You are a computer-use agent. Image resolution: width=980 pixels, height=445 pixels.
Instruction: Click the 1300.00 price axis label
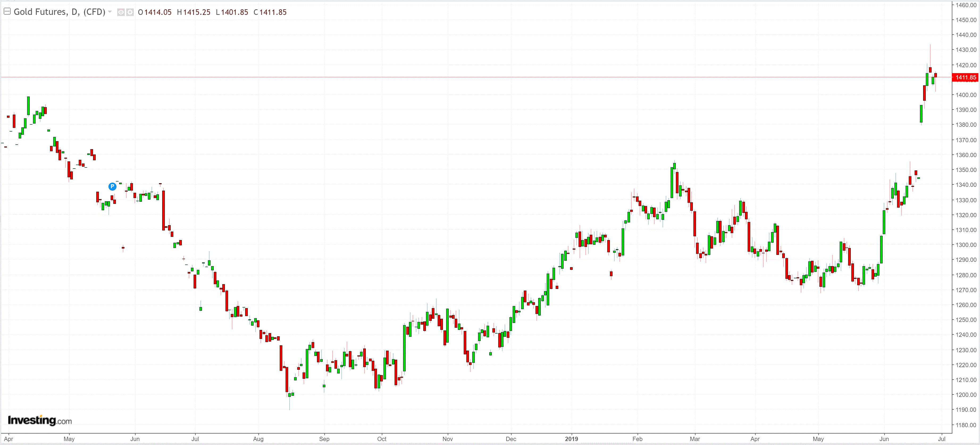pyautogui.click(x=966, y=245)
